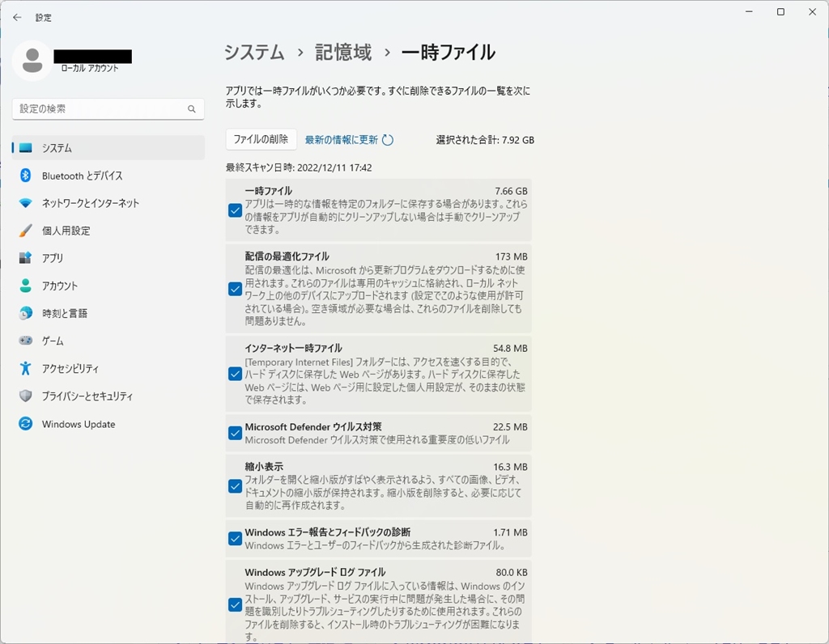The width and height of the screenshot is (829, 644).
Task: Click the アプリ icon in sidebar
Action: click(25, 258)
